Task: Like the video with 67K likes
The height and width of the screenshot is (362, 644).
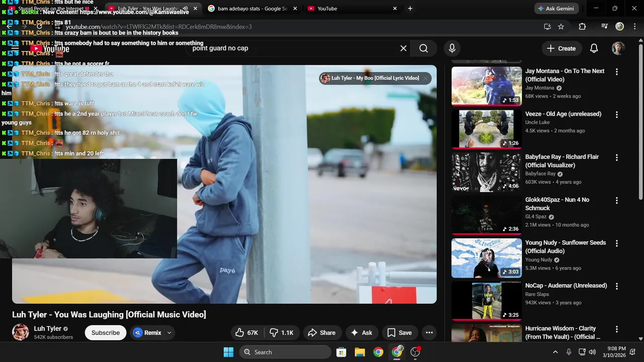Action: pos(247,333)
